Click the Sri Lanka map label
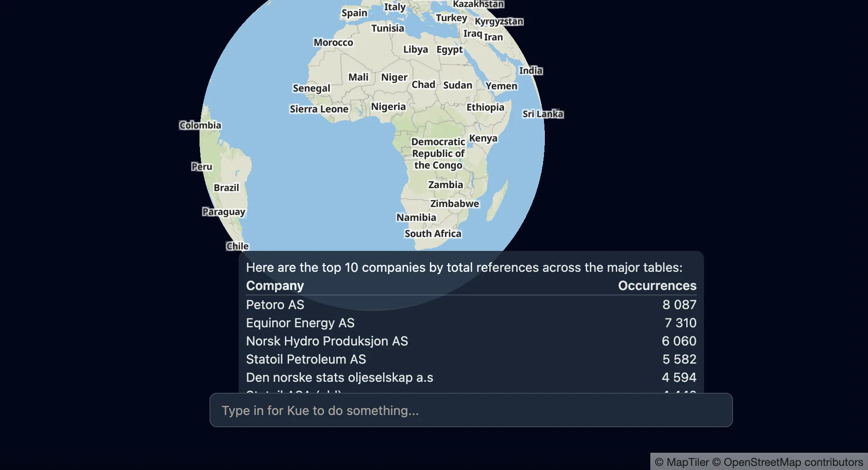Screen dimensions: 868x470 (543, 114)
